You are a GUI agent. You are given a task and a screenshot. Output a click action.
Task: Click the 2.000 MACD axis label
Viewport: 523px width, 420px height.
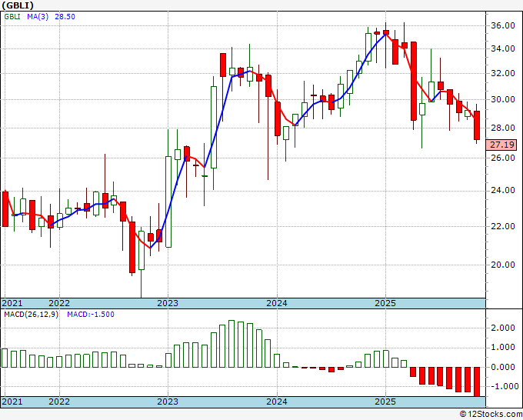coord(503,328)
